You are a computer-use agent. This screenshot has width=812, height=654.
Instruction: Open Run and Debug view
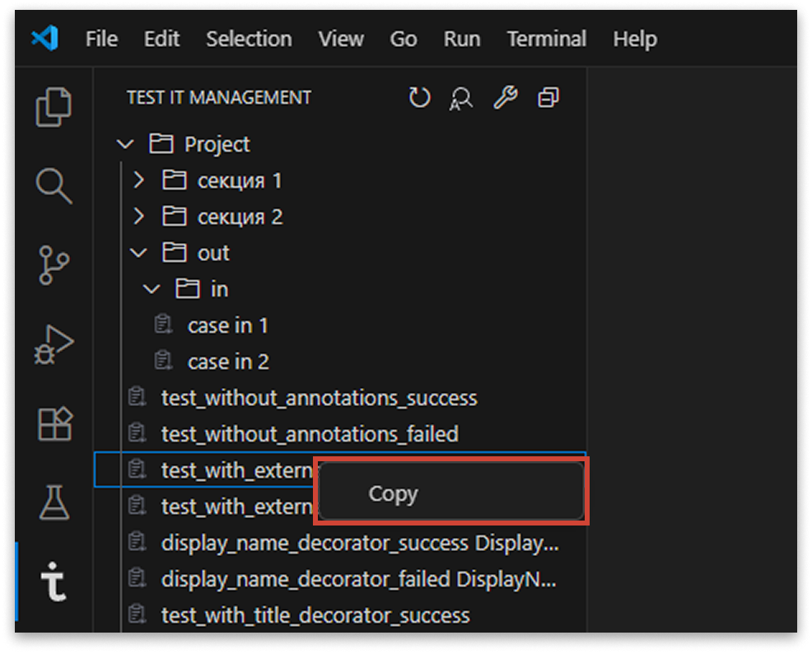coord(54,343)
